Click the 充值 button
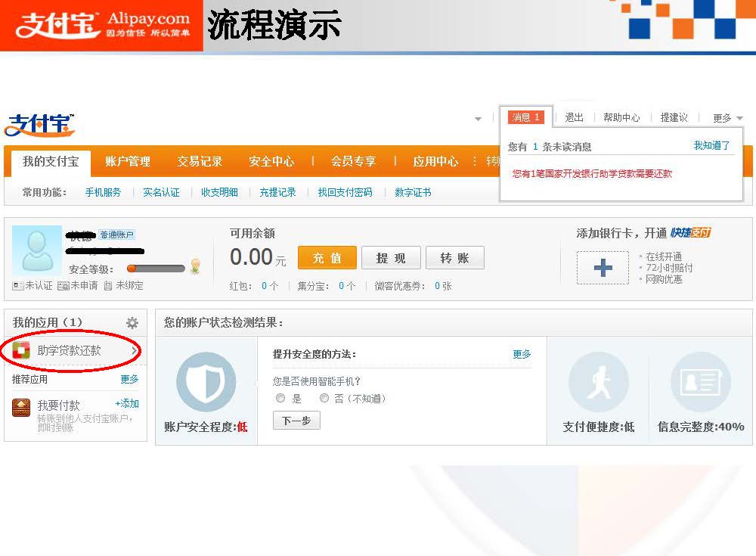 click(327, 258)
